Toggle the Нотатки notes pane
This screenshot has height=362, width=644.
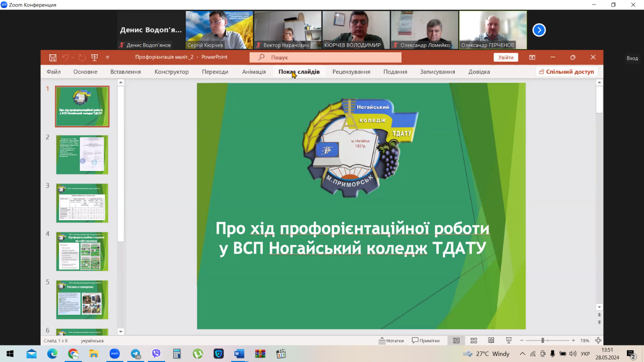tap(391, 340)
